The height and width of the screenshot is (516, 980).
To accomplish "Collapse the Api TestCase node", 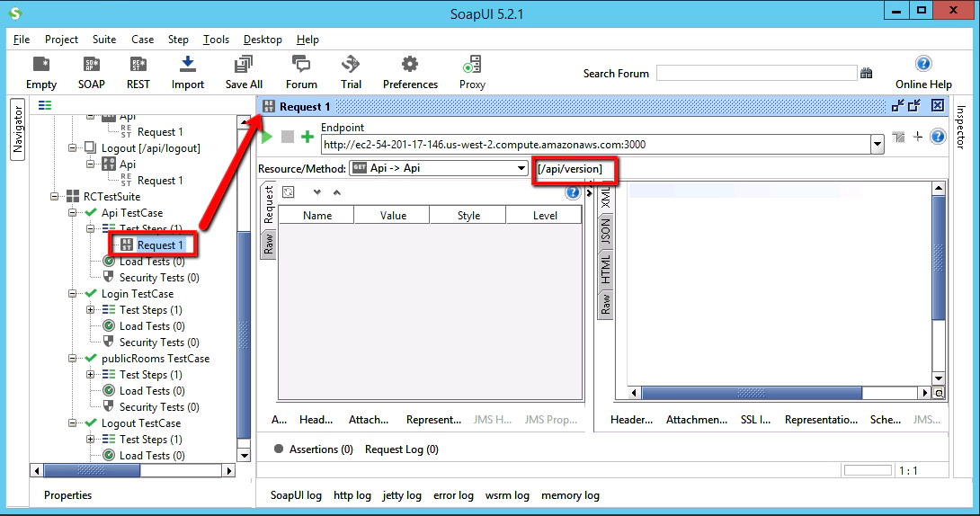I will (73, 212).
